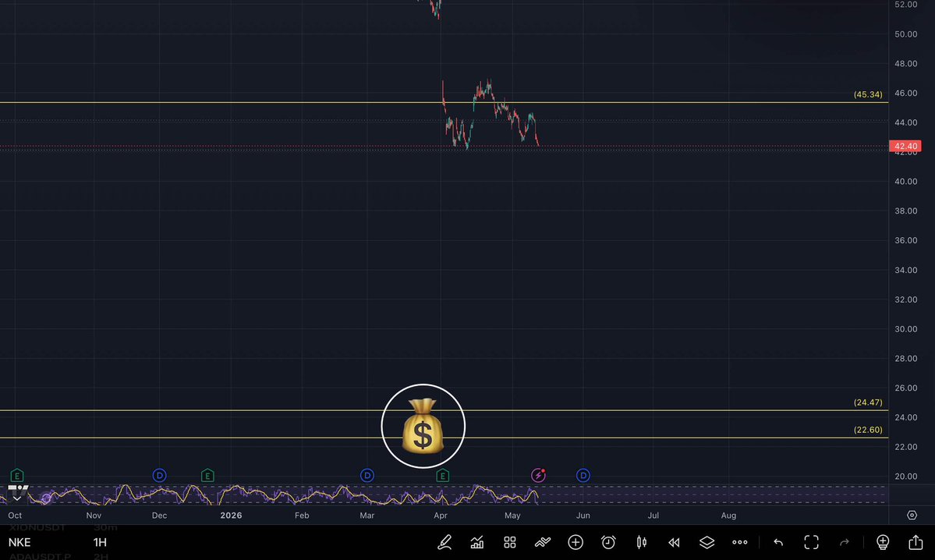Create an alert with alarm clock icon
This screenshot has height=560, width=935.
tap(608, 542)
